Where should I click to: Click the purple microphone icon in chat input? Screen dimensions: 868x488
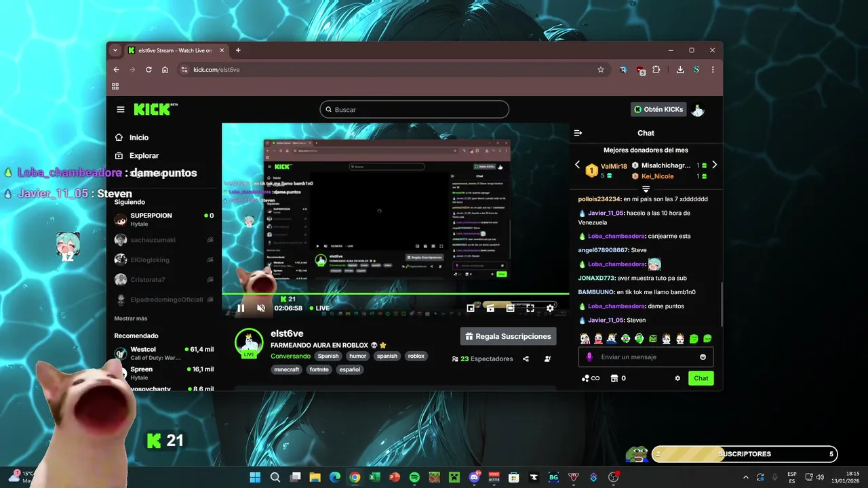point(589,357)
